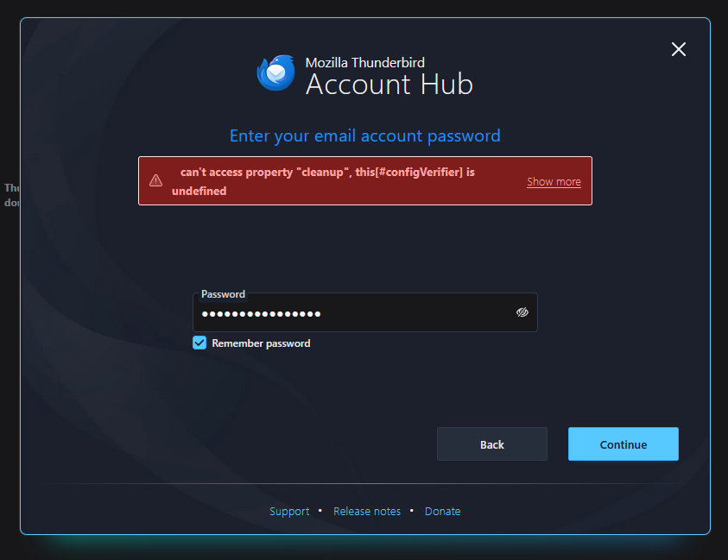This screenshot has width=728, height=560.
Task: Expand error details with Show more
Action: tap(554, 181)
